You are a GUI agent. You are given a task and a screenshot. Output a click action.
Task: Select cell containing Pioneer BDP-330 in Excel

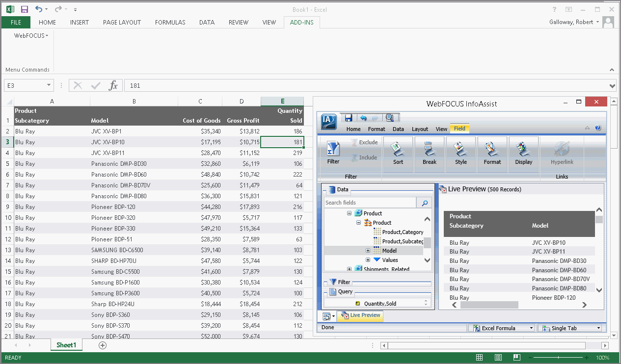(x=134, y=229)
